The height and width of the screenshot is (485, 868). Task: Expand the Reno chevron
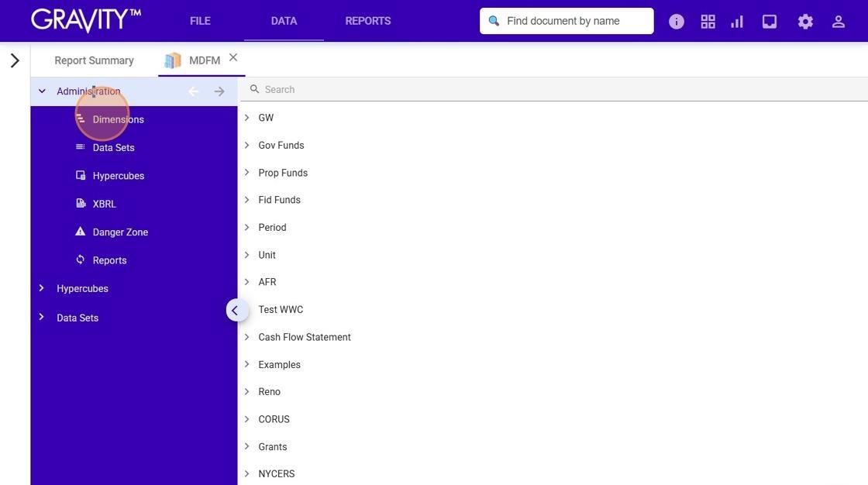point(247,391)
